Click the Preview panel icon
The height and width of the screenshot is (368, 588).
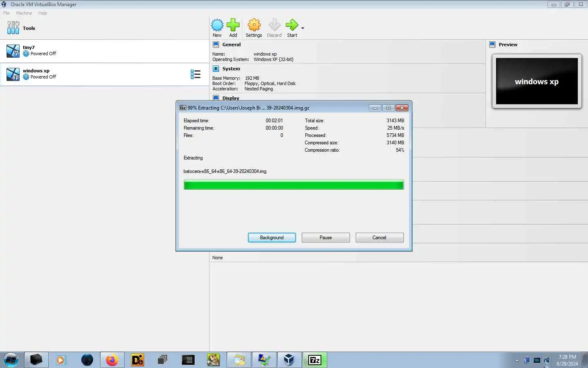point(492,45)
